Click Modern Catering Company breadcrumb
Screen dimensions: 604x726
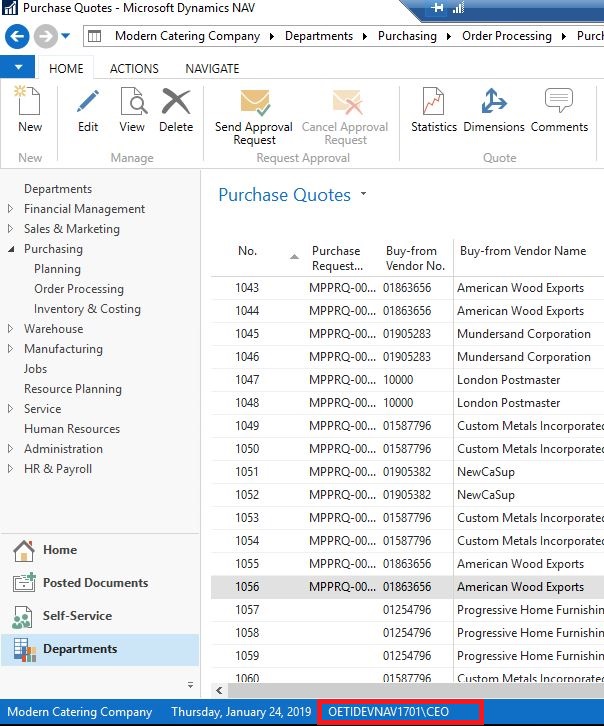[x=187, y=36]
